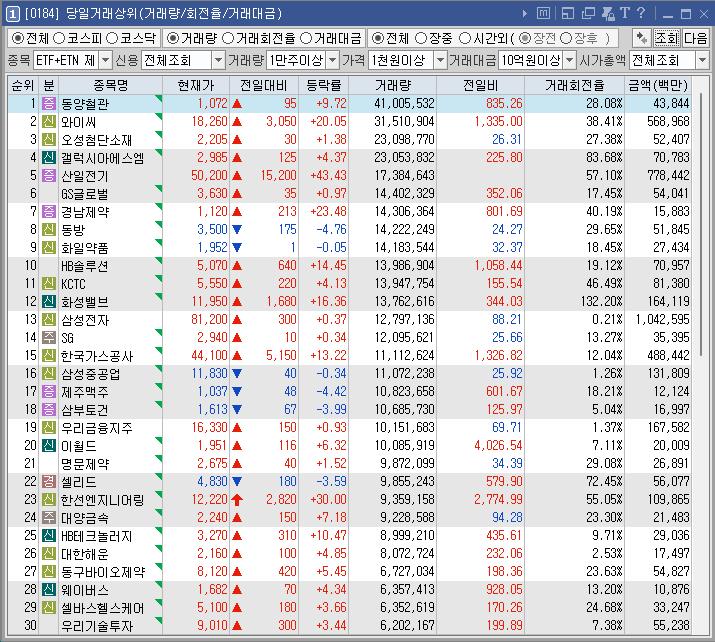Screen dimensions: 715x642
Task: Sort by the 현재가 column header
Action: [x=196, y=85]
